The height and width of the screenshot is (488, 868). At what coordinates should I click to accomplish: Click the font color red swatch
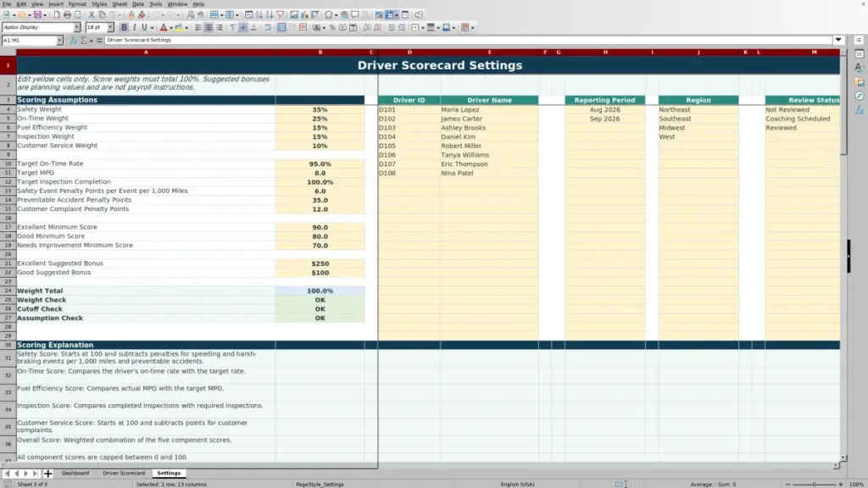click(164, 27)
